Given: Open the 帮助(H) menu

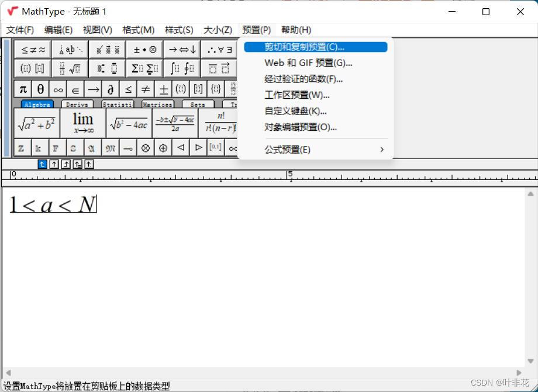Looking at the screenshot, I should pyautogui.click(x=296, y=30).
